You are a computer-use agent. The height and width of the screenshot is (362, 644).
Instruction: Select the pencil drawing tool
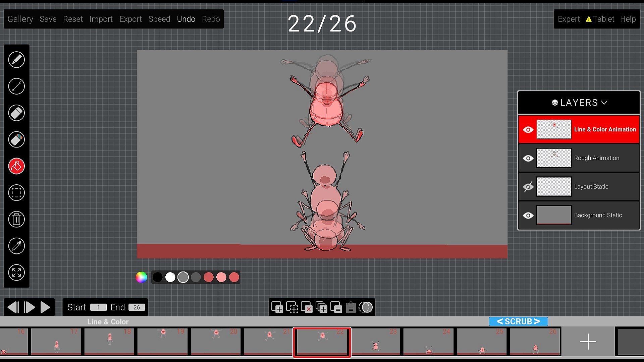pyautogui.click(x=16, y=60)
